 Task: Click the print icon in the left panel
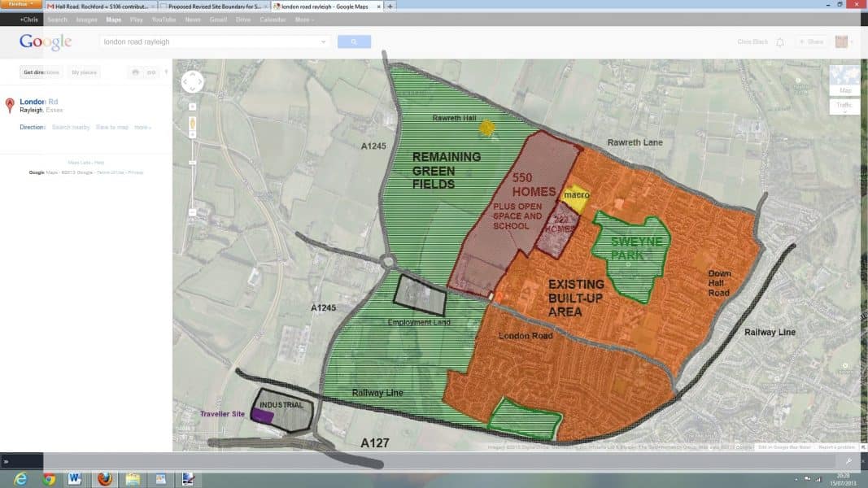(136, 72)
